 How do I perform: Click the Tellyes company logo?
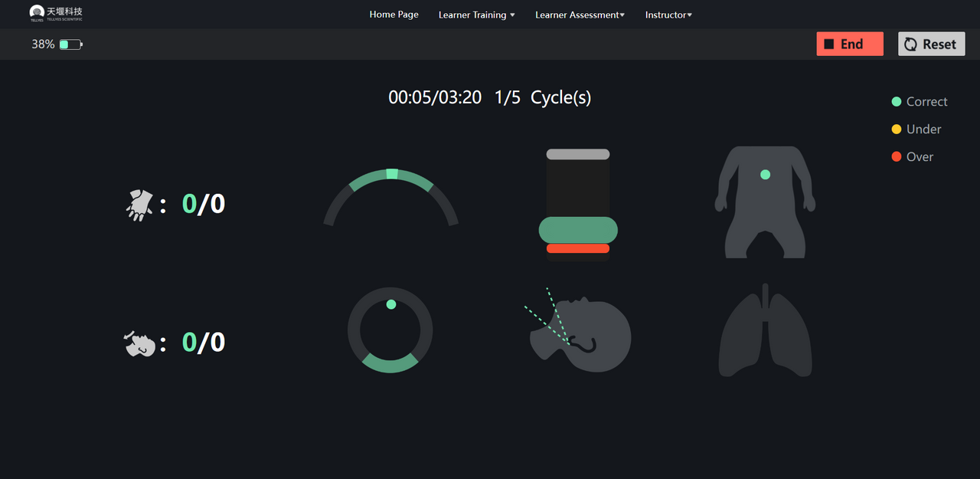point(56,14)
